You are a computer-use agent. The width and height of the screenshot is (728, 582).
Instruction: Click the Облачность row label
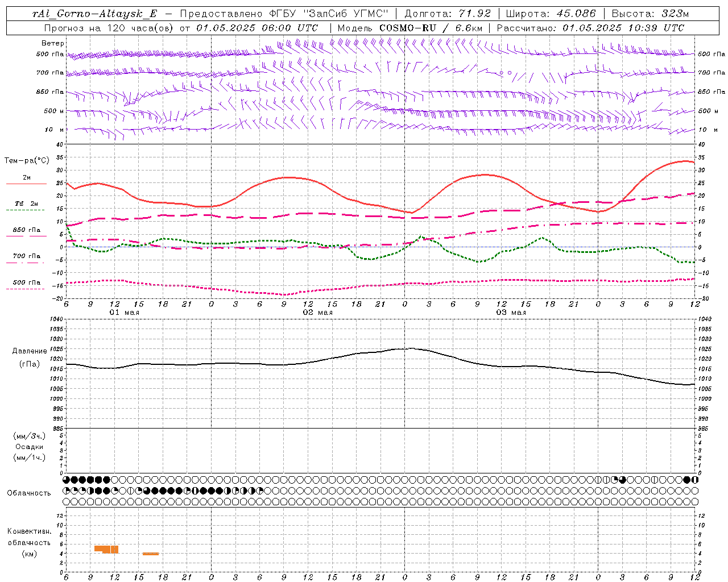pos(29,493)
